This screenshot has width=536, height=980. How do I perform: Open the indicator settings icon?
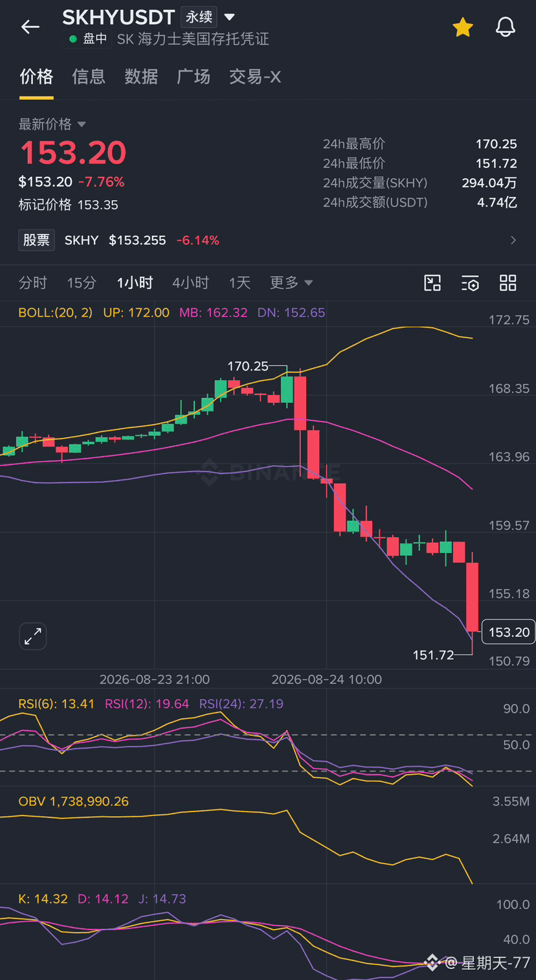(x=470, y=283)
